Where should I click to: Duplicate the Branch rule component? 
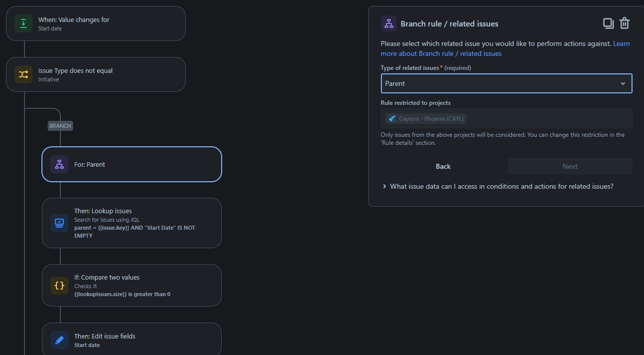[x=608, y=23]
